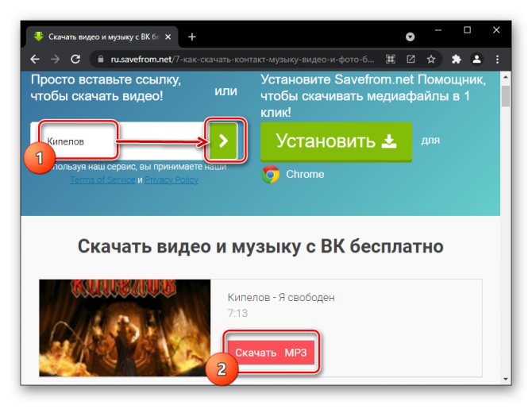This screenshot has width=532, height=409.
Task: Maximize the Chrome window
Action: [467, 30]
